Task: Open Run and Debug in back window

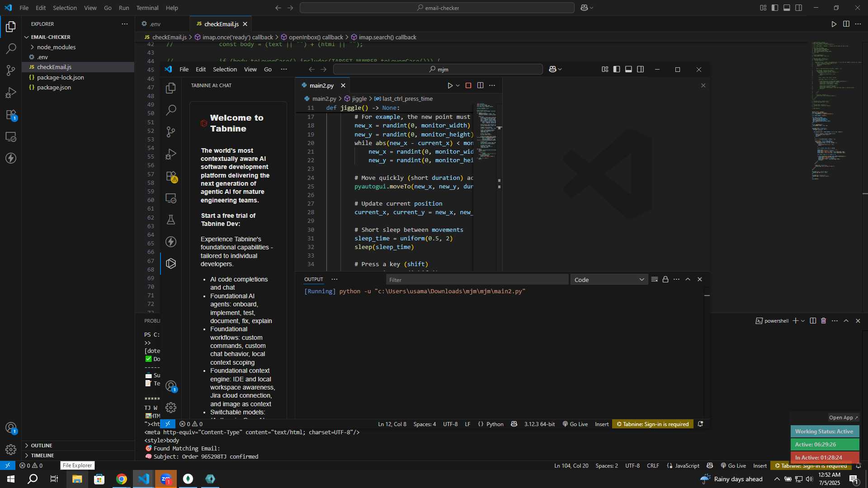Action: 11,93
